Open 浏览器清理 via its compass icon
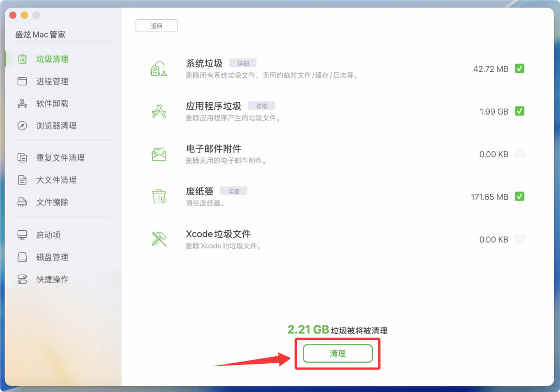This screenshot has height=392, width=560. (x=22, y=126)
